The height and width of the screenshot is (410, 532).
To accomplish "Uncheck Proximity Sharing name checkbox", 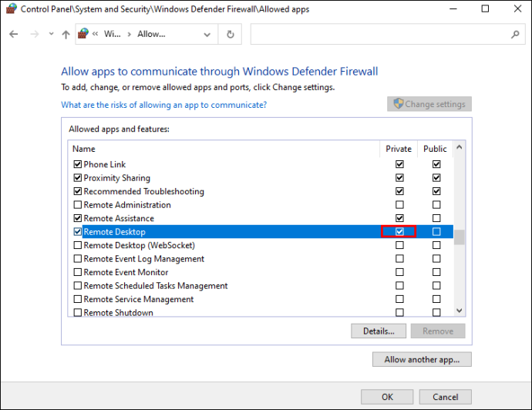I will [78, 178].
